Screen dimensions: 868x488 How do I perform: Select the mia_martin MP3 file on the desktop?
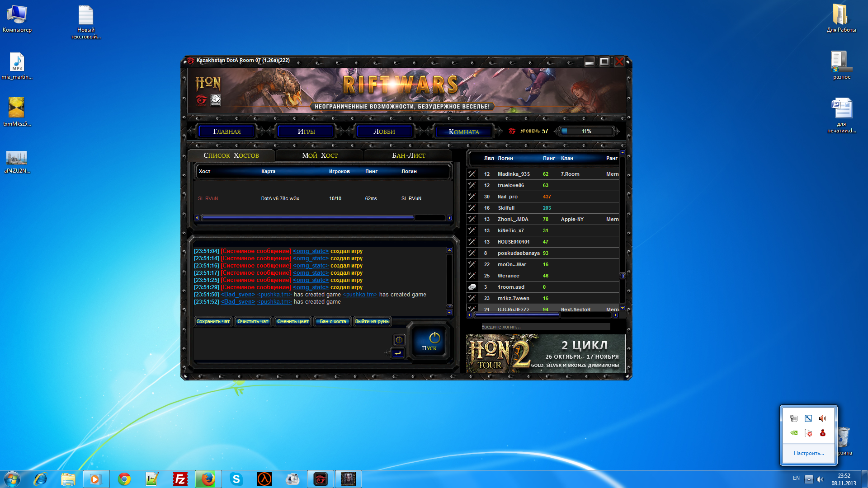point(17,66)
